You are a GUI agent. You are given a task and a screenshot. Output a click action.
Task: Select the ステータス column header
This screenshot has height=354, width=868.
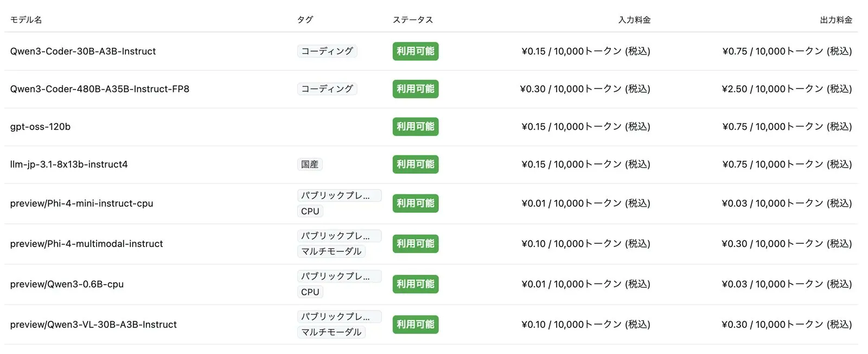point(413,20)
